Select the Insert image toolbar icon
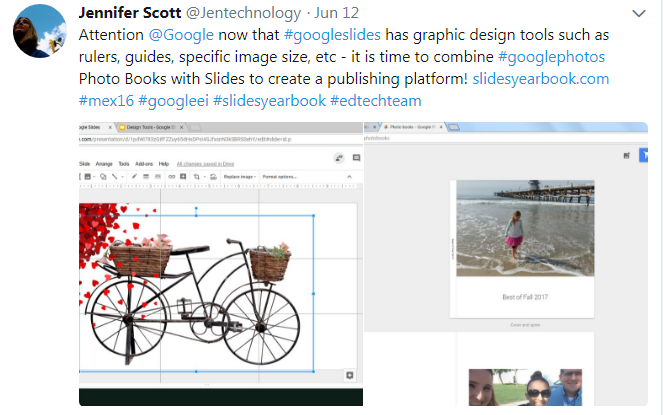663x415 pixels. (x=88, y=176)
